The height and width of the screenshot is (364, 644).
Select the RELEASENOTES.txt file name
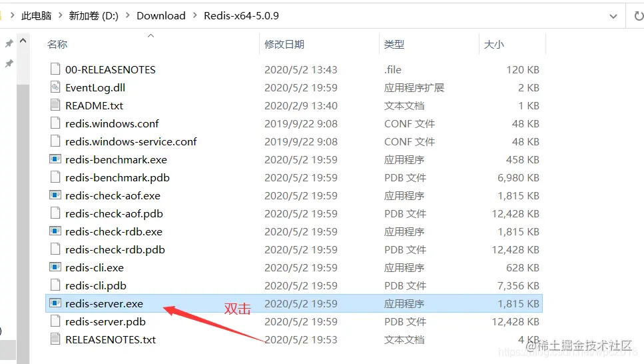pyautogui.click(x=111, y=339)
